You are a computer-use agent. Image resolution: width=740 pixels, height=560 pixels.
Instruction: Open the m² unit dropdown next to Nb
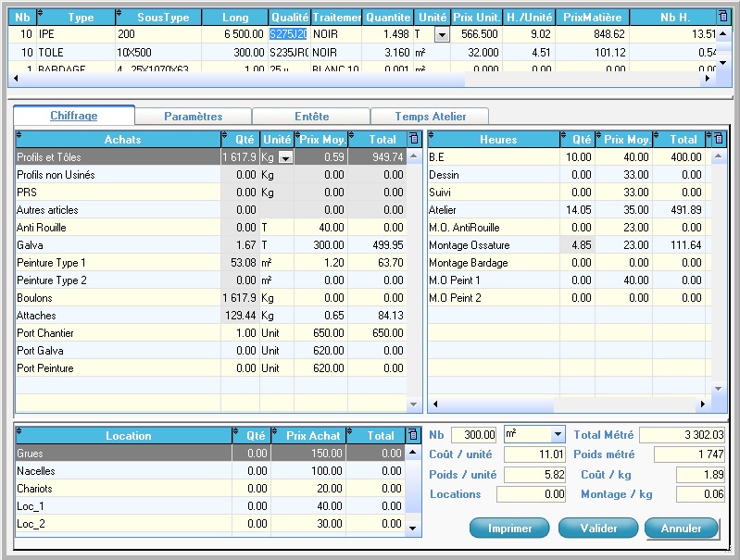coord(558,434)
